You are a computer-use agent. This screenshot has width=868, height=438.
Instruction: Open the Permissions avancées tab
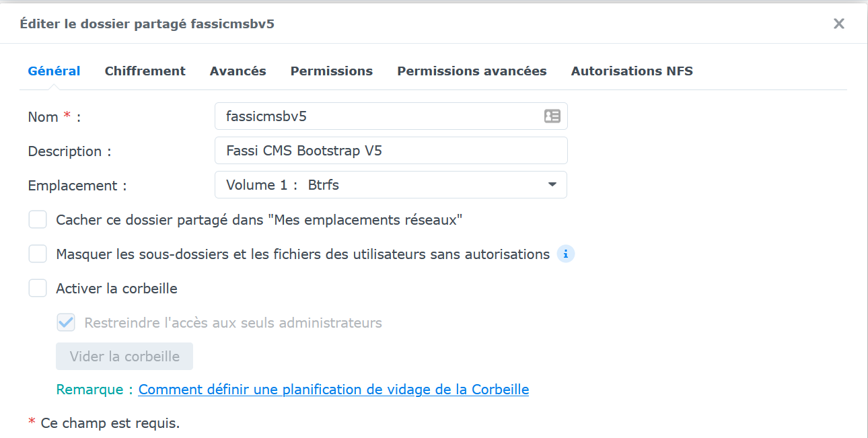coord(472,71)
